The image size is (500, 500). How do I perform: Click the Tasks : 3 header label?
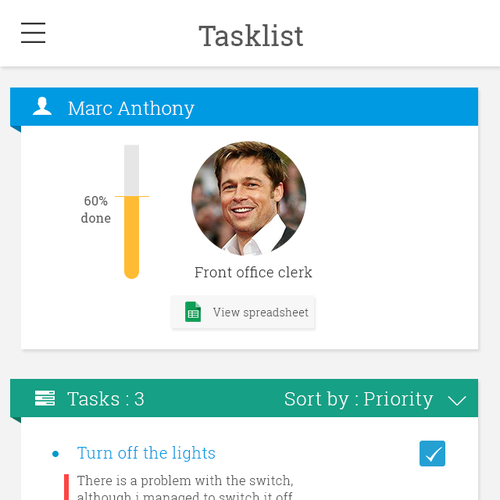tap(106, 399)
